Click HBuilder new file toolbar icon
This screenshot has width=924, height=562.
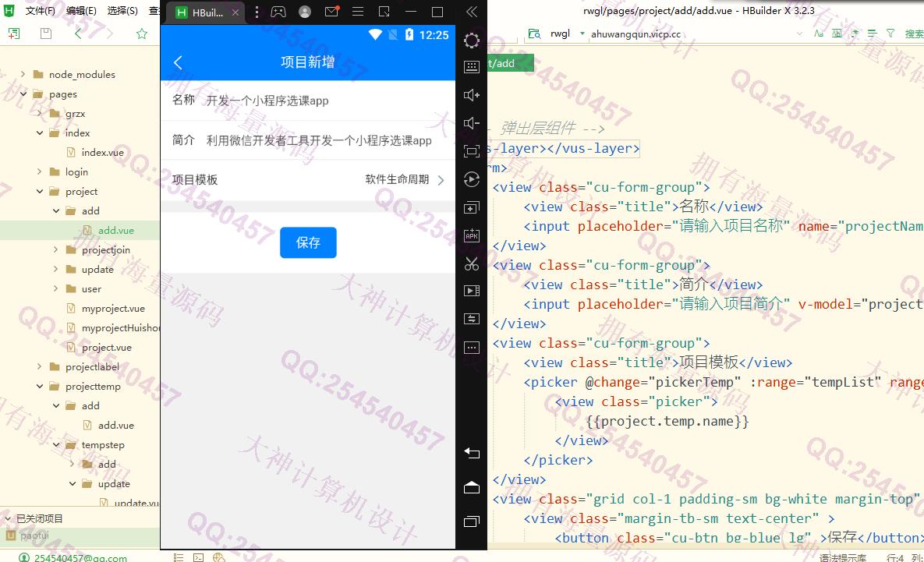coord(13,34)
